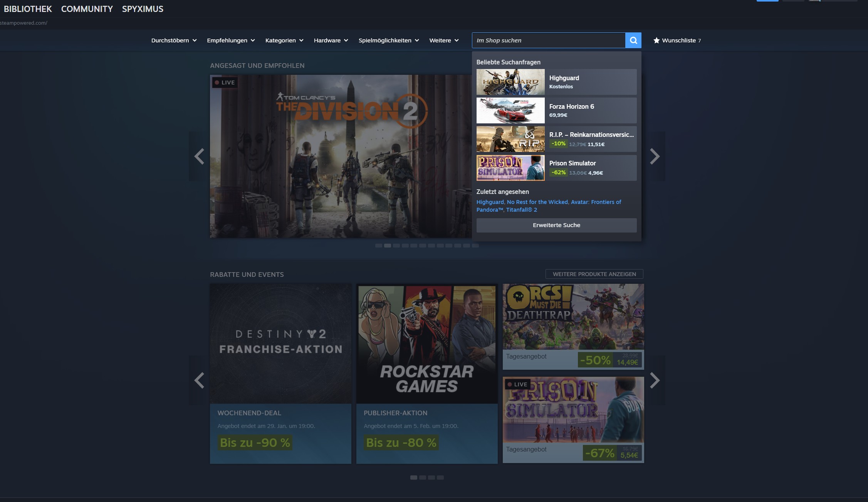The width and height of the screenshot is (868, 502).
Task: Open recently viewed Titanfall® 2 link
Action: (521, 210)
